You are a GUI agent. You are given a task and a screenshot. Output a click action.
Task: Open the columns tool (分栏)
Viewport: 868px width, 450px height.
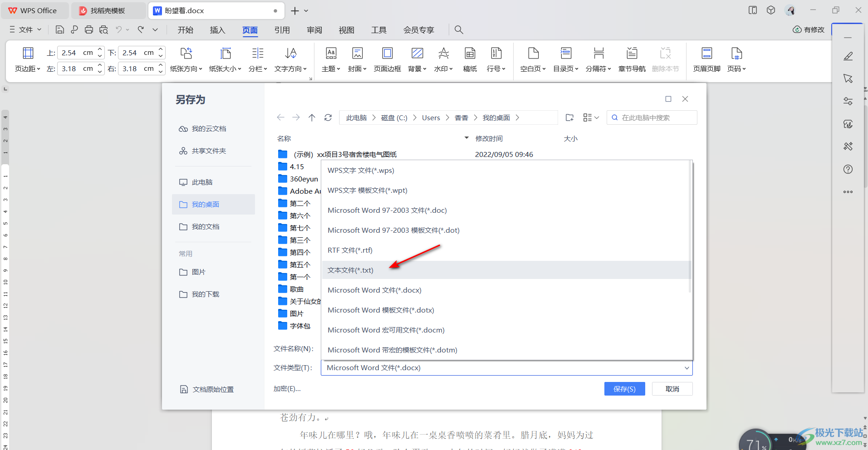[258, 59]
